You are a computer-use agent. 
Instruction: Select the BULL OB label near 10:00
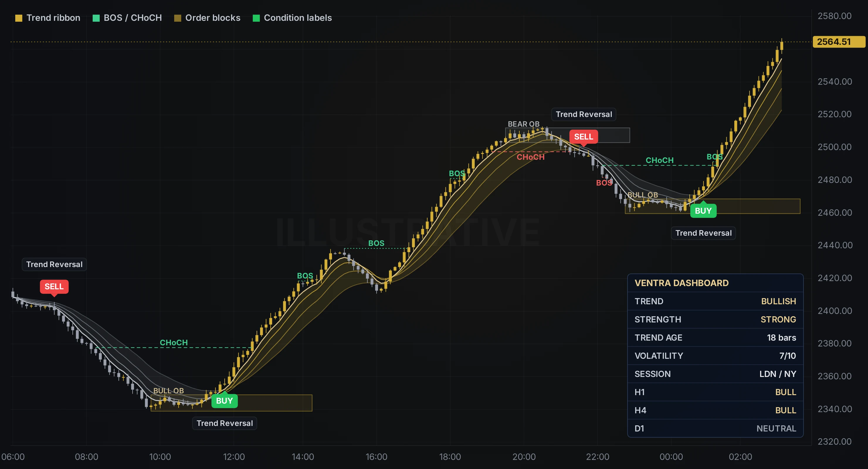click(x=169, y=391)
